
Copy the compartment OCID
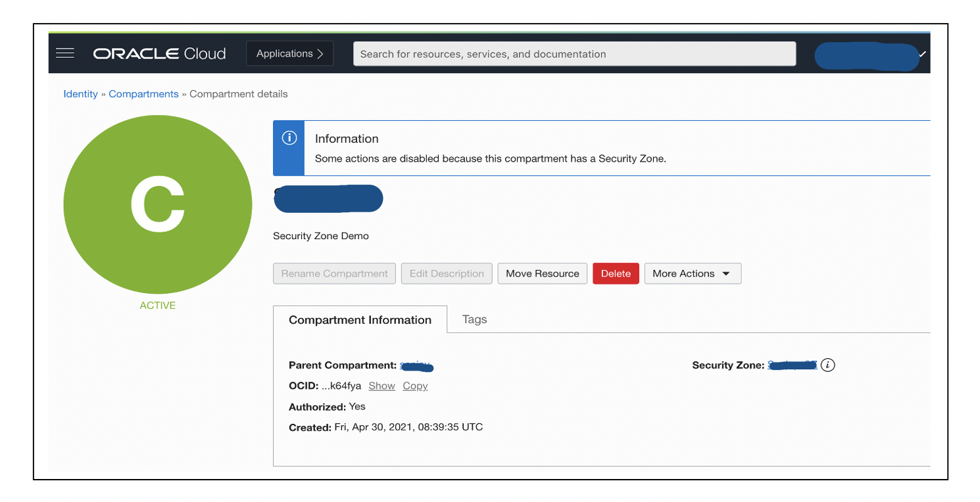point(414,386)
